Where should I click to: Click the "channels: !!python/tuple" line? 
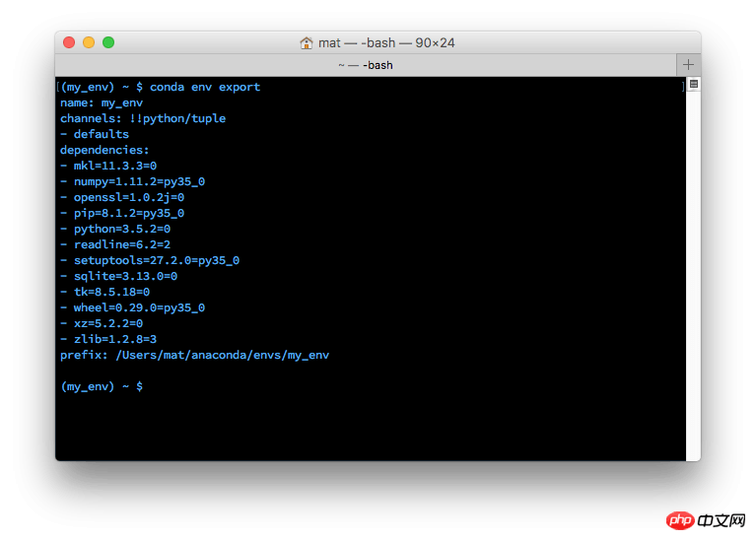coord(143,118)
